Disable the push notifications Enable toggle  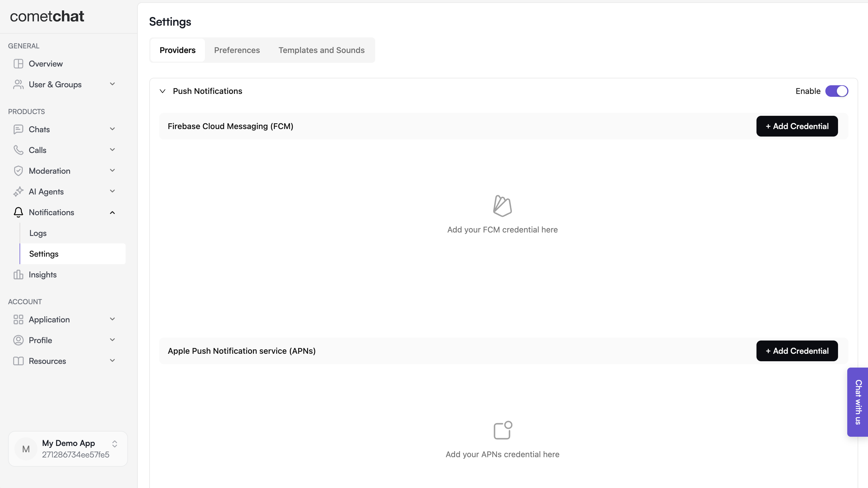(837, 91)
